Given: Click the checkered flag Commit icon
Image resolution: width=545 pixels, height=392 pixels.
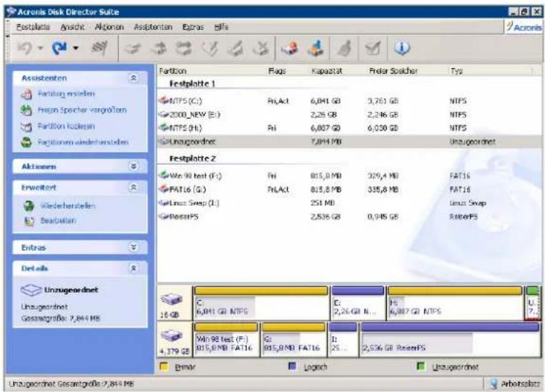Looking at the screenshot, I should coord(99,48).
